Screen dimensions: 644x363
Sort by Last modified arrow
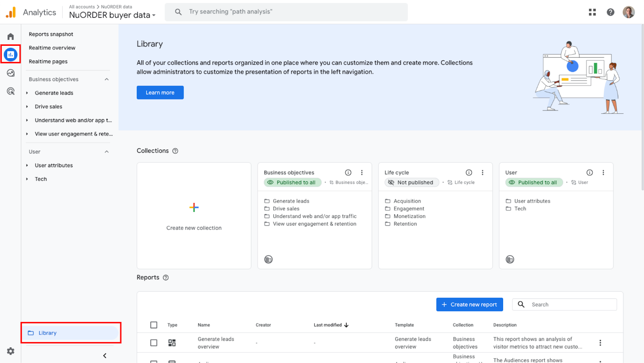tap(346, 325)
